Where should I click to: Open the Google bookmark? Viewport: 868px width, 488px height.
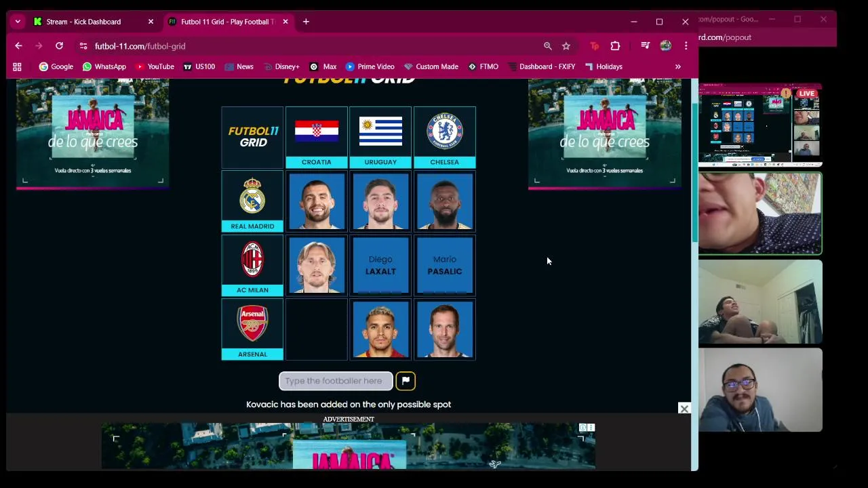pyautogui.click(x=56, y=66)
